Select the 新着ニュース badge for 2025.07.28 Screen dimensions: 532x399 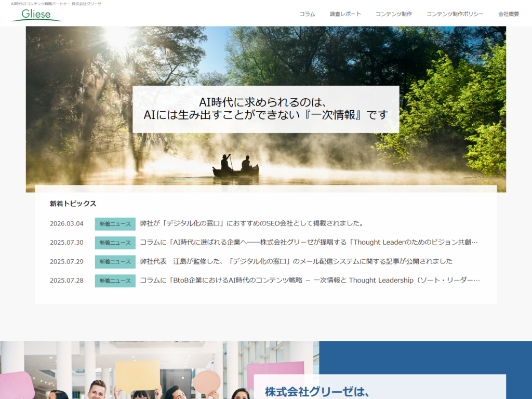115,281
